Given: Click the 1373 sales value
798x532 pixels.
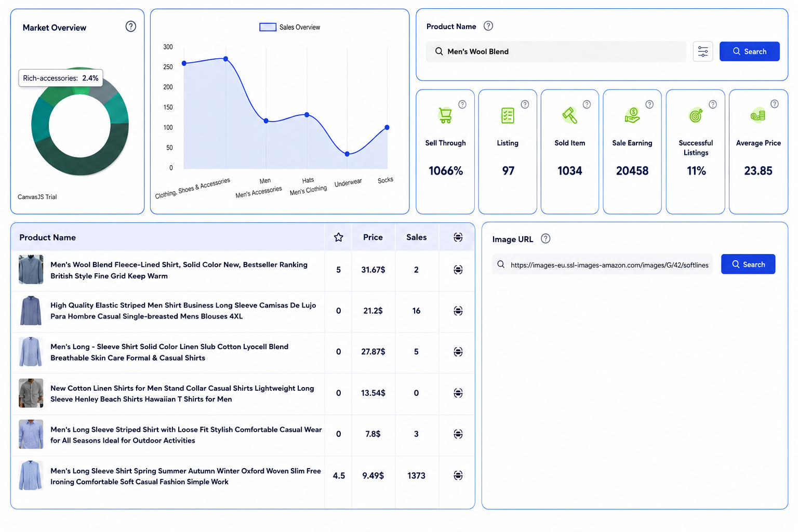Looking at the screenshot, I should click(x=416, y=475).
